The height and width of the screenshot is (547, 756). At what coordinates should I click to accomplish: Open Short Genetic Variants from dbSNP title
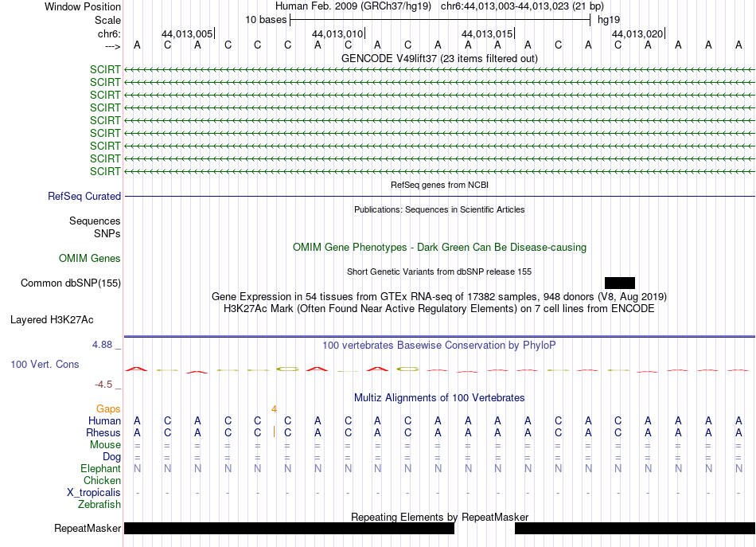(x=439, y=272)
